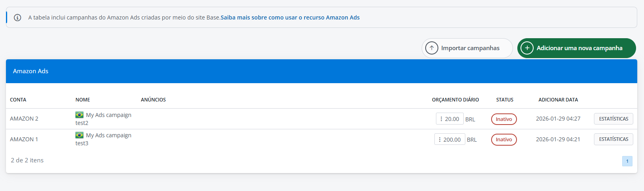Open the 20.00 daily budget field
Viewport: 644px width, 191px height.
[452, 119]
